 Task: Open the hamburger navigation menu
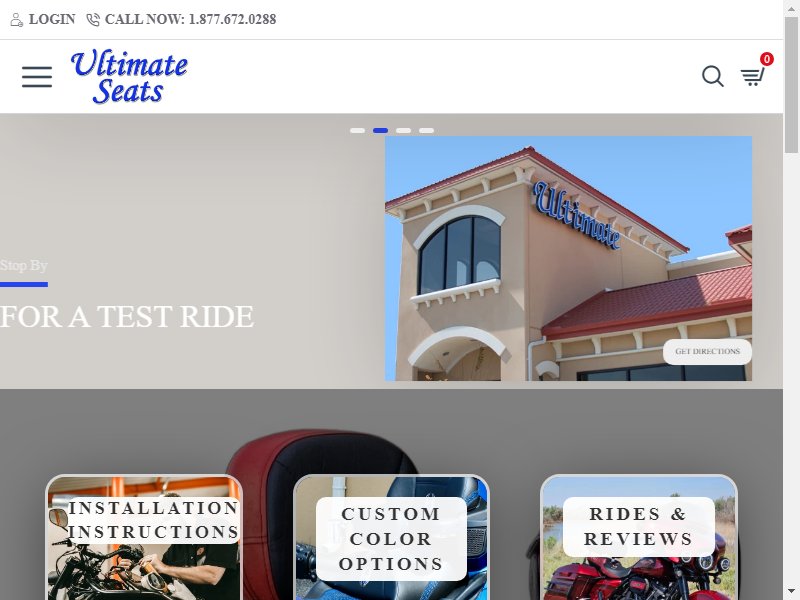(37, 77)
